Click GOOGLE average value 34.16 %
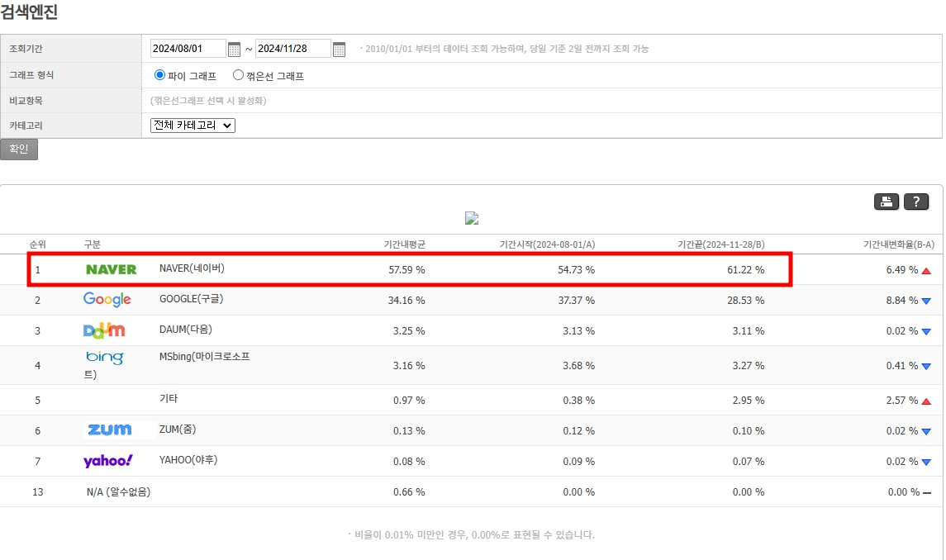This screenshot has height=560, width=946. click(406, 301)
